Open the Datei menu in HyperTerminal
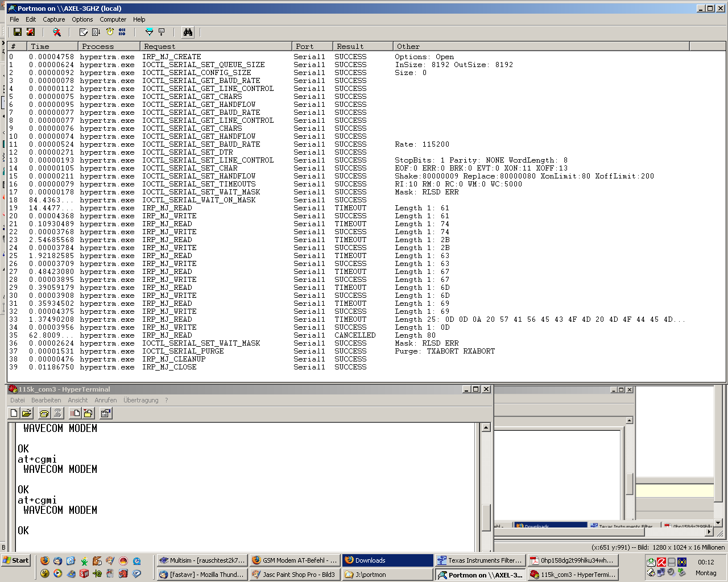 (x=18, y=400)
